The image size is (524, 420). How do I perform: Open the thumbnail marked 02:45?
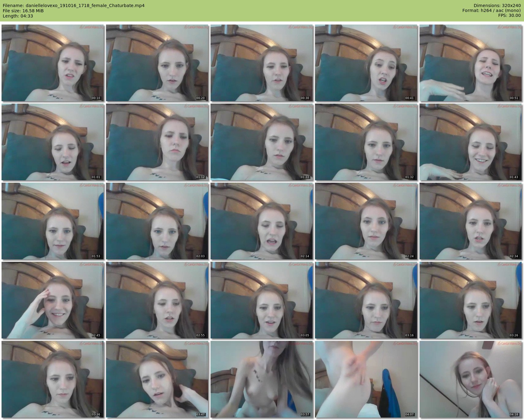[x=53, y=300]
